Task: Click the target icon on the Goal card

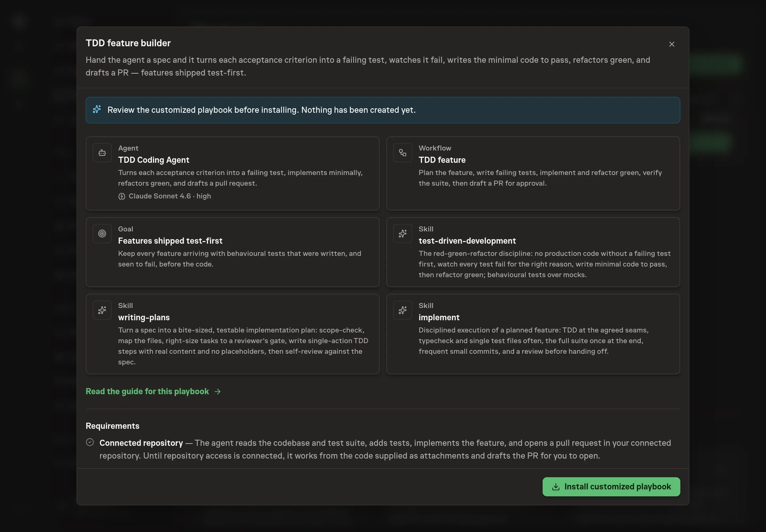Action: pyautogui.click(x=102, y=234)
